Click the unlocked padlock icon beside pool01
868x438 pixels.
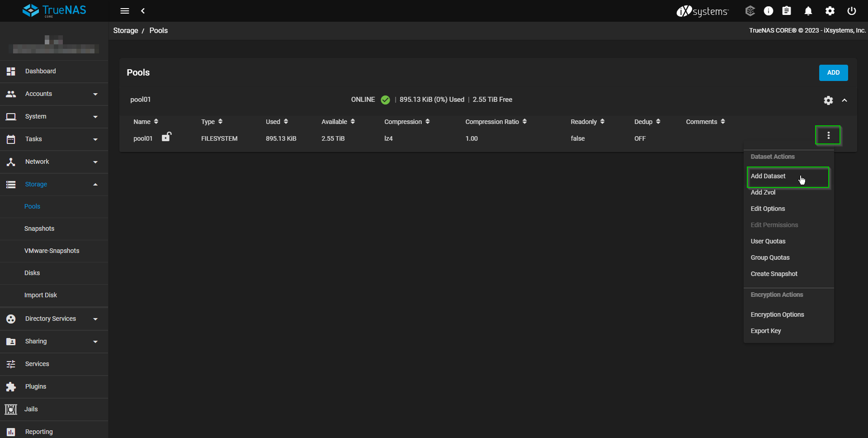pos(166,137)
